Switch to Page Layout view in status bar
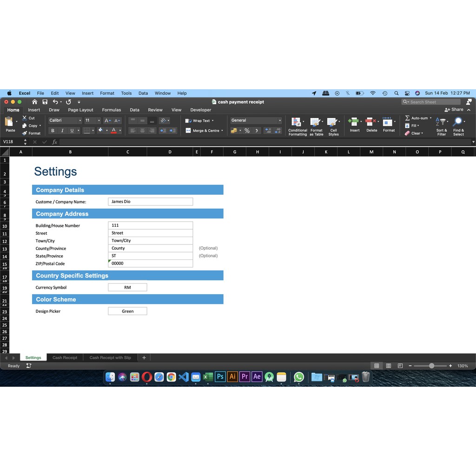476x476 pixels. [389, 366]
